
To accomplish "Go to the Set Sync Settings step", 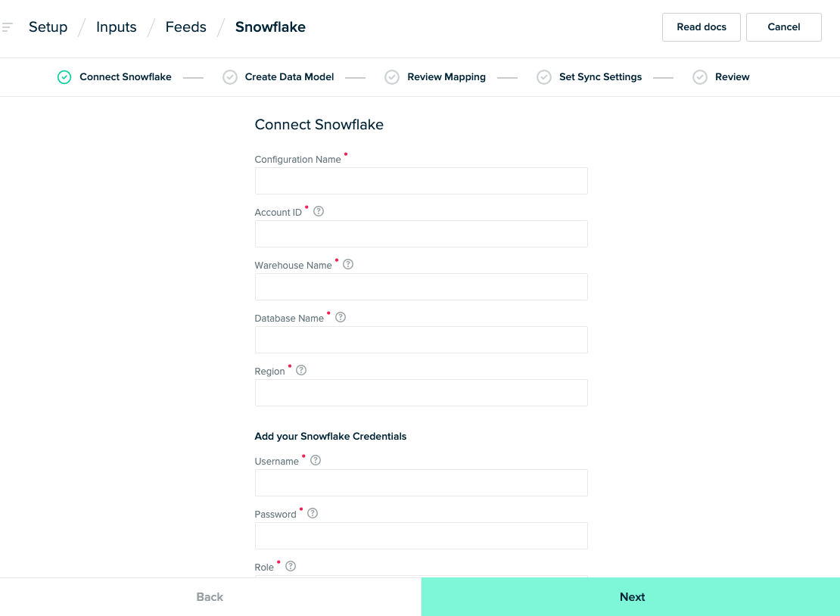I will click(x=601, y=77).
